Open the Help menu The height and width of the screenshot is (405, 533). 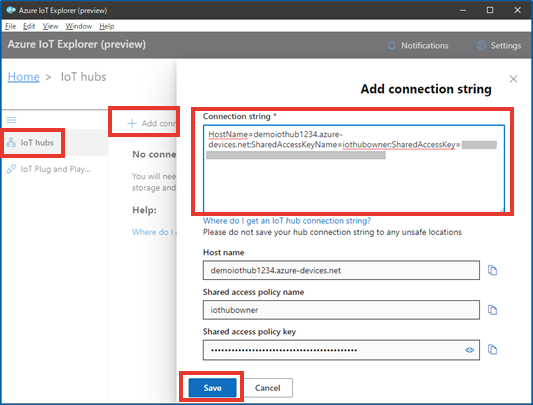tap(106, 26)
